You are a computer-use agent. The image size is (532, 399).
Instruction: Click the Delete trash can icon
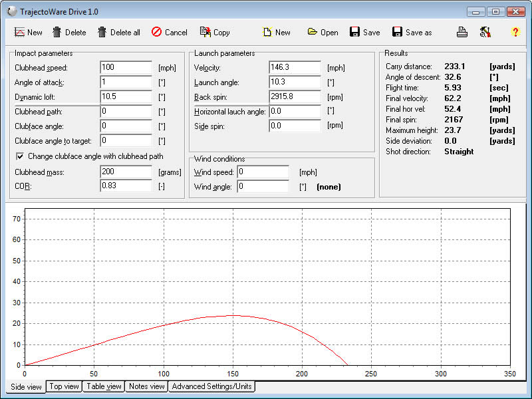pos(58,32)
